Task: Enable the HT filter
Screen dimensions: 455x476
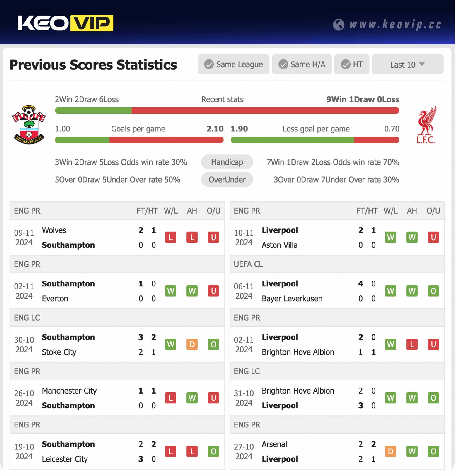Action: 352,64
